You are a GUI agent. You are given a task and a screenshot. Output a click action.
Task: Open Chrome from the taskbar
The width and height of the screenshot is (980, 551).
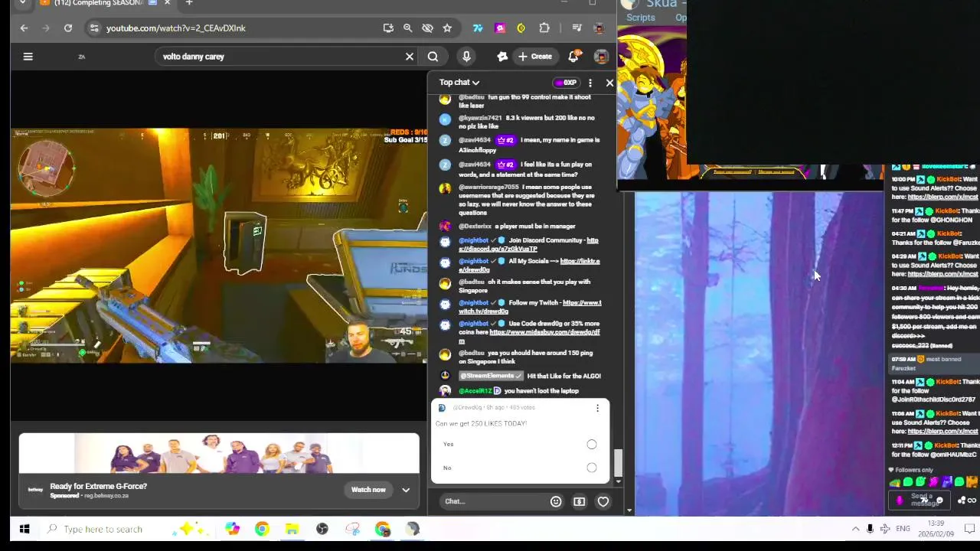click(x=262, y=529)
